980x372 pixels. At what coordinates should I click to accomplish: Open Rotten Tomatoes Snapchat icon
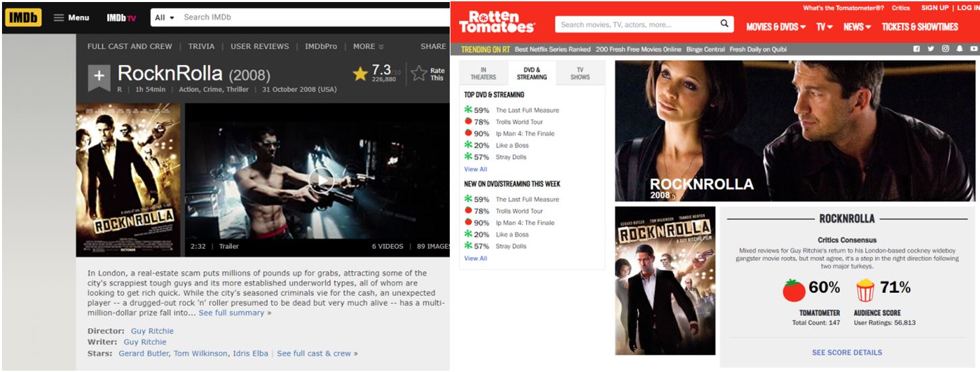tap(960, 49)
